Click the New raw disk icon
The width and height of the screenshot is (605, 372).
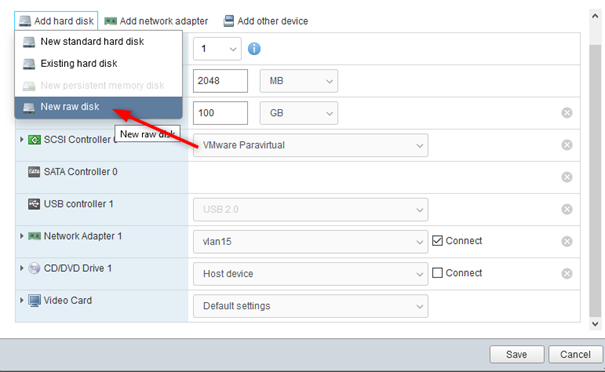tap(29, 107)
